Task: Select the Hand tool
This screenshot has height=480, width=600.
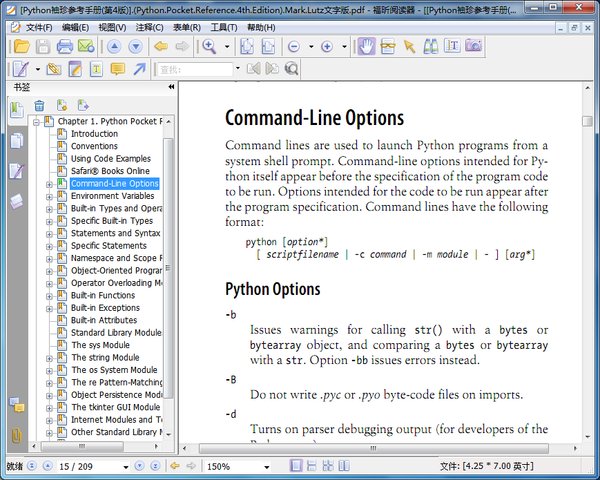Action: (366, 47)
